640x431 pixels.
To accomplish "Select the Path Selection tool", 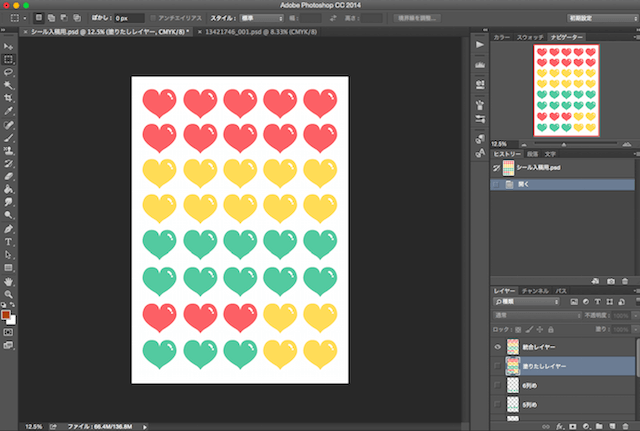I will point(8,255).
